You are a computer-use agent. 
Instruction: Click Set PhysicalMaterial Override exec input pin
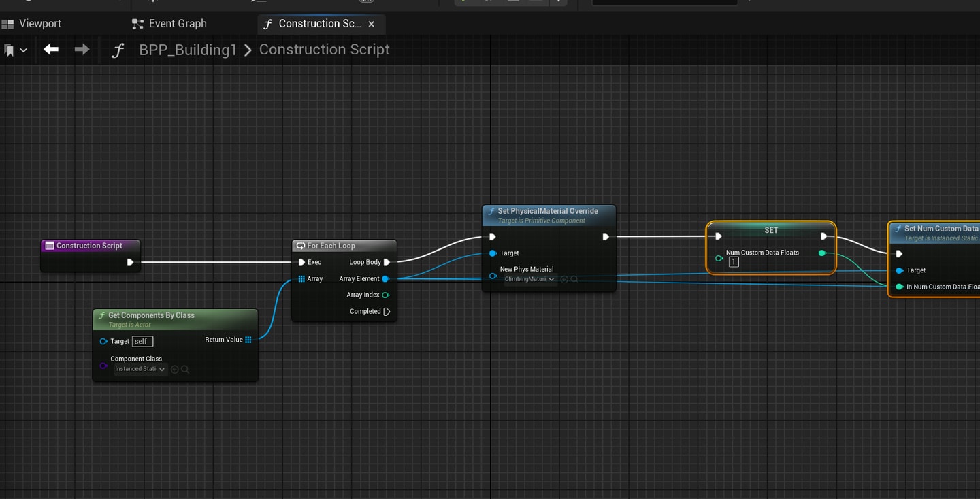coord(493,237)
